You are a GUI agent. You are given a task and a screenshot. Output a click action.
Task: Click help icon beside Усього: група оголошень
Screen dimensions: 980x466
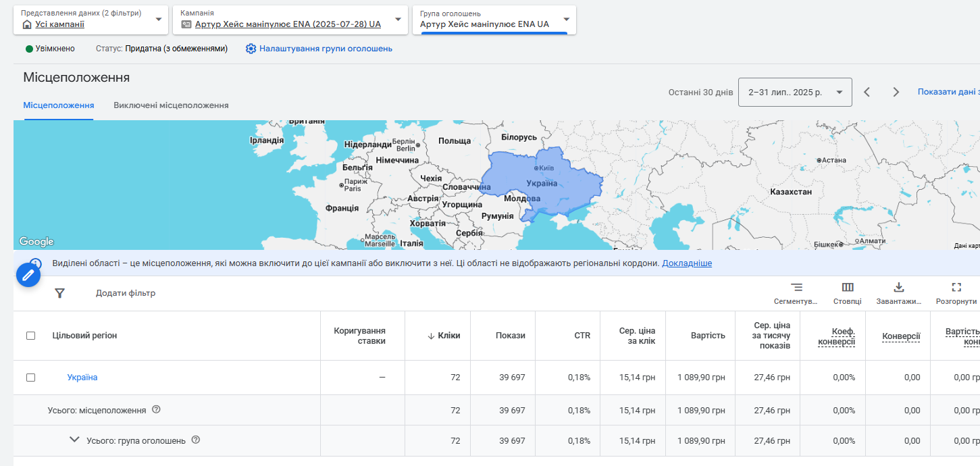click(196, 440)
